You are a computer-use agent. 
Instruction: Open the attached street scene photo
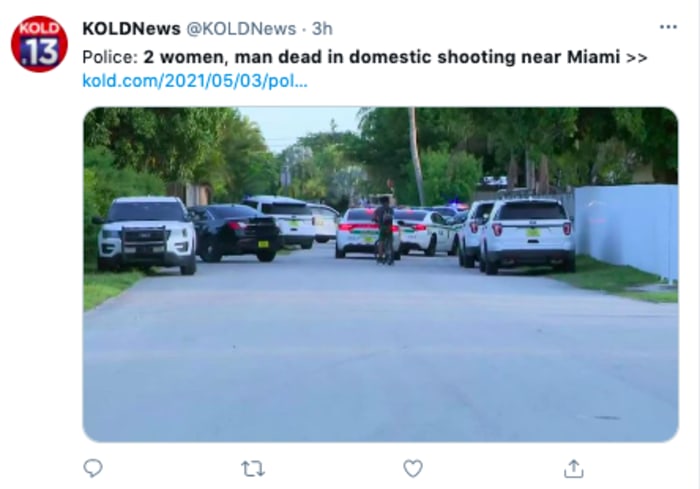click(380, 274)
